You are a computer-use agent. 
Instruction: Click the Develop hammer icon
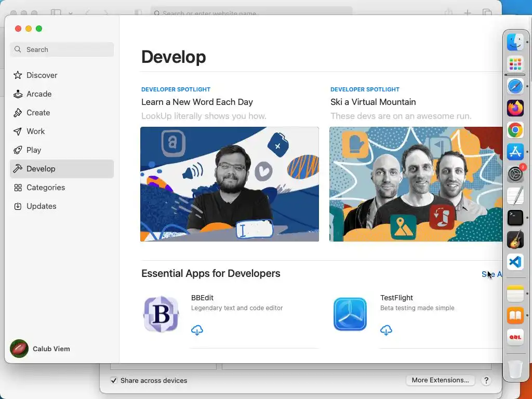tap(18, 169)
